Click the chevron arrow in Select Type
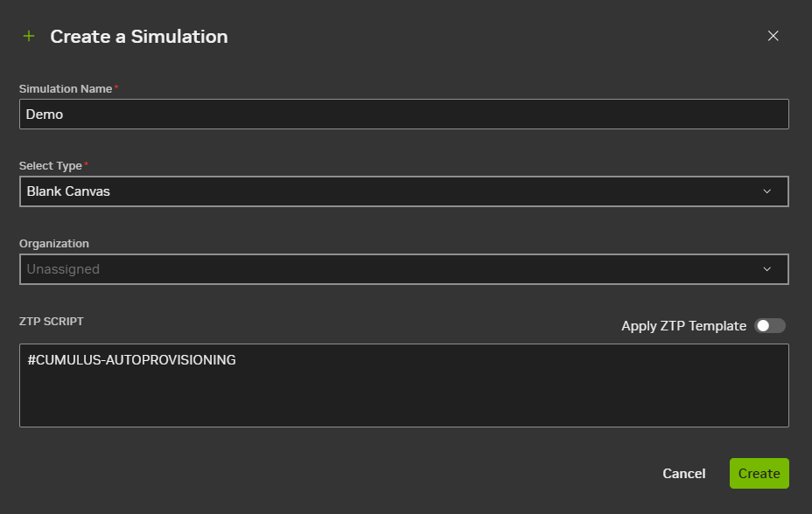812x514 pixels. [x=767, y=191]
